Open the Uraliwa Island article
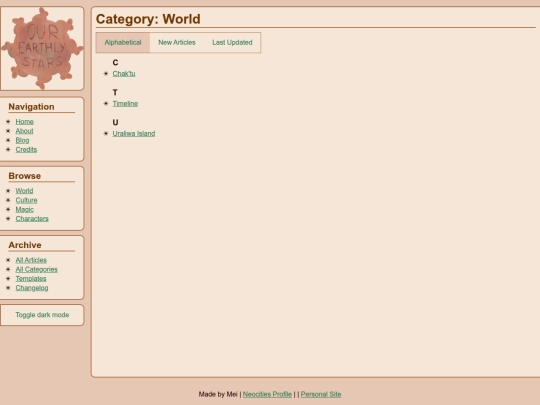Viewport: 540px width, 405px height. tap(134, 134)
